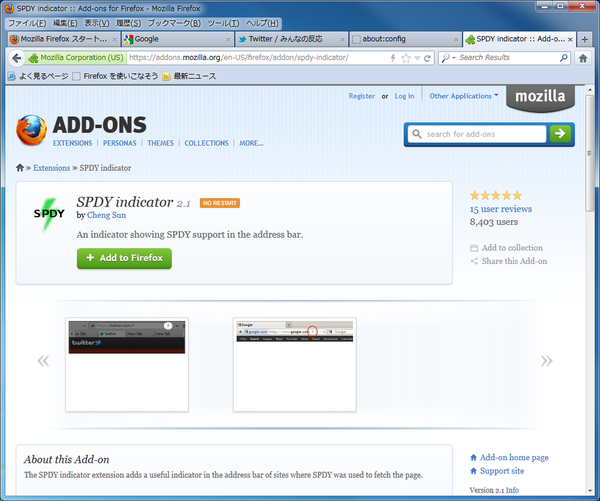Open the ファイル(F) menu

27,23
